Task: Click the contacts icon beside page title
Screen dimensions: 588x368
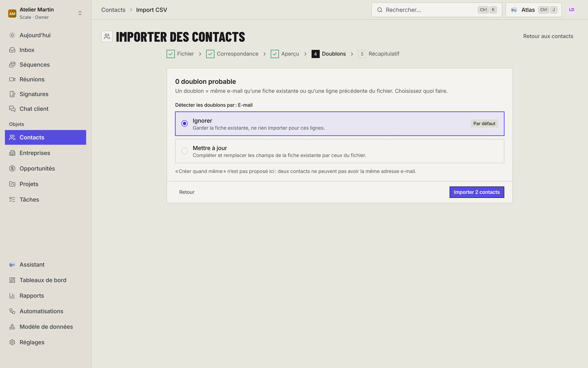Action: [107, 37]
